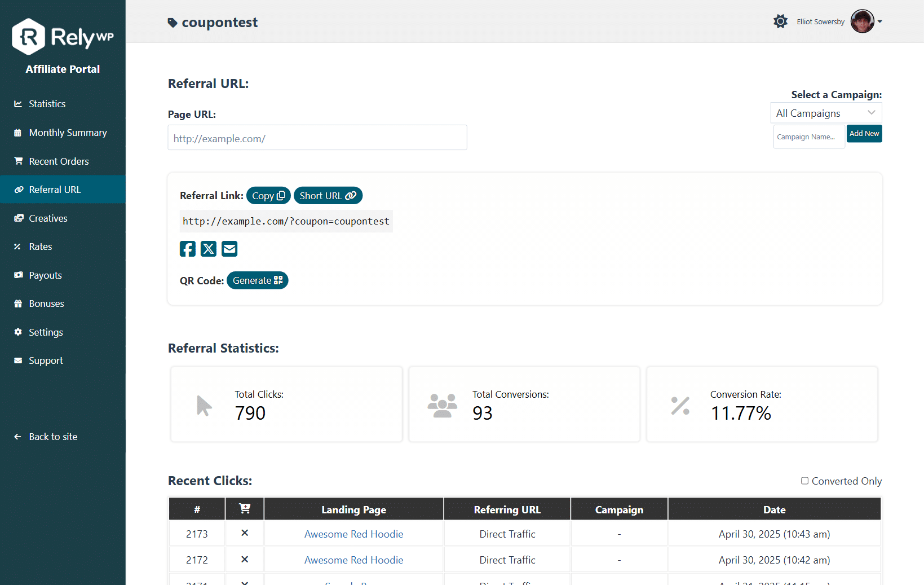Focus the Campaign Name field
The width and height of the screenshot is (924, 585).
[809, 137]
